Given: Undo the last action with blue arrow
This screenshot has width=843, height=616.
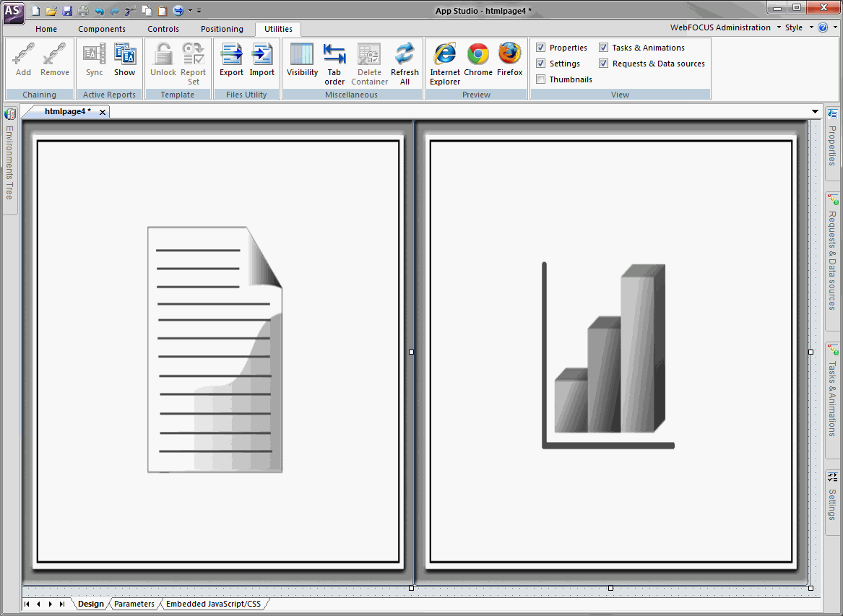Looking at the screenshot, I should 100,11.
